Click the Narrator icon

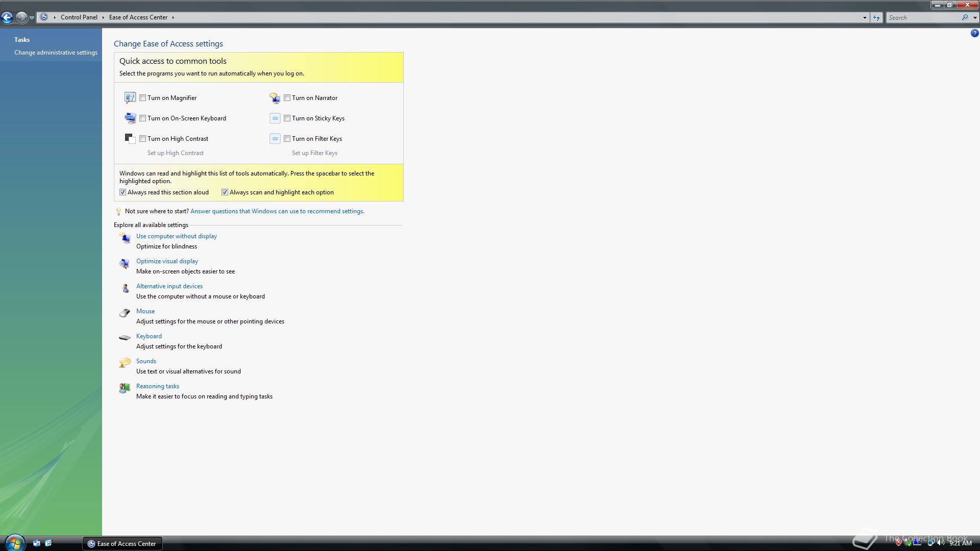coord(275,98)
